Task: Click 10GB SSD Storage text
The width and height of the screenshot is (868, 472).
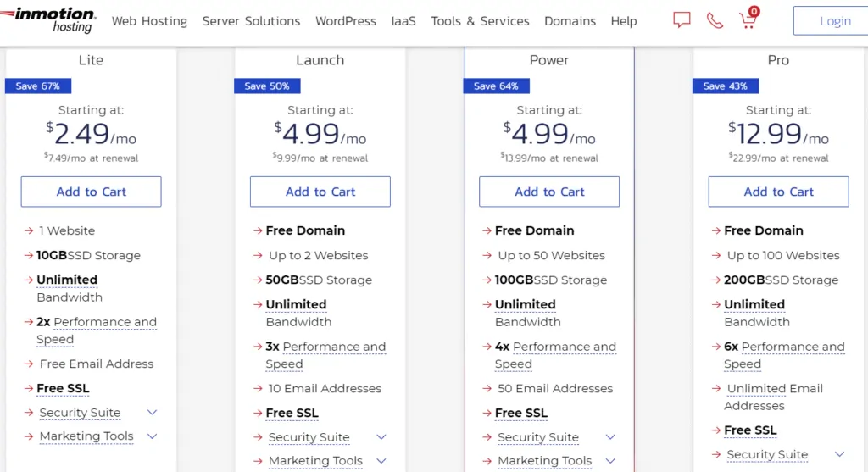Action: tap(88, 255)
